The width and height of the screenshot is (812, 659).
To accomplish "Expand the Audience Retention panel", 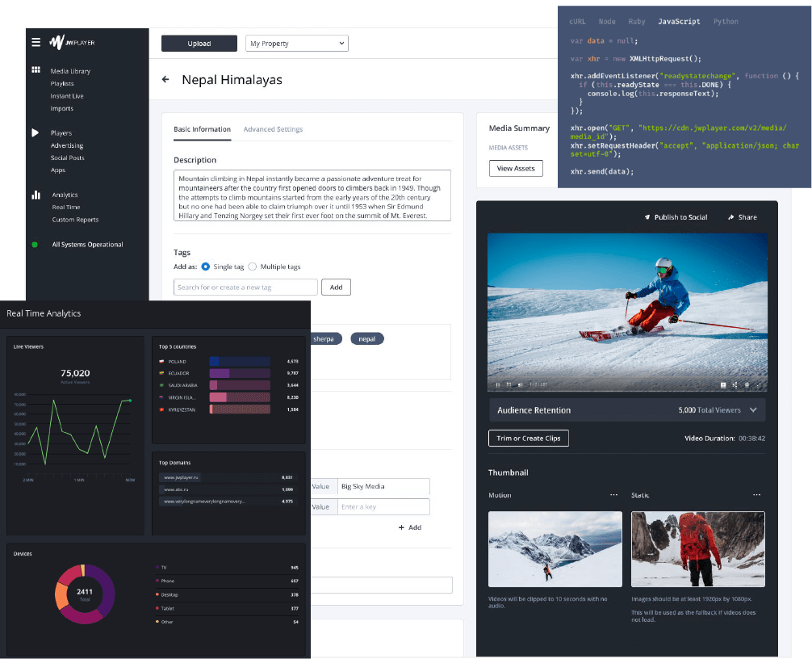I will pos(754,409).
